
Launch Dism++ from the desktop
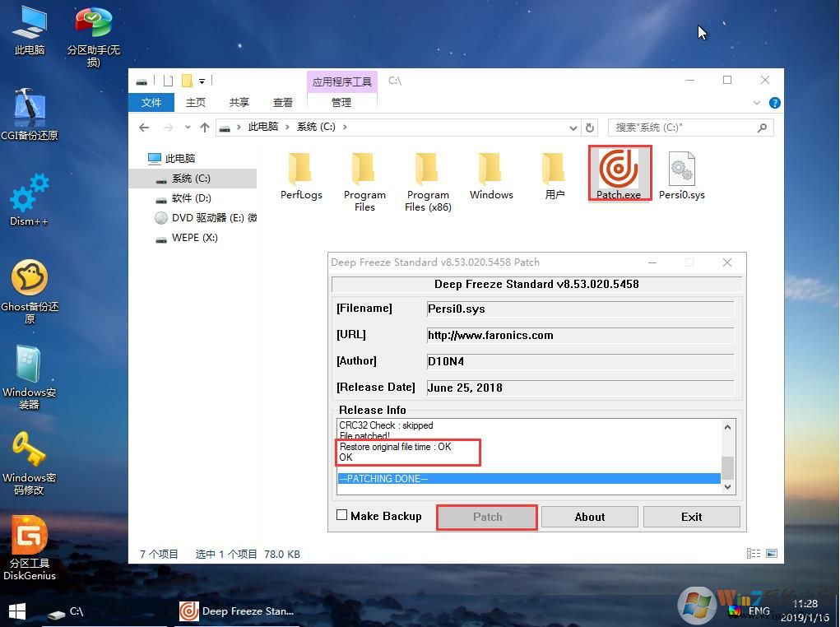pyautogui.click(x=29, y=196)
